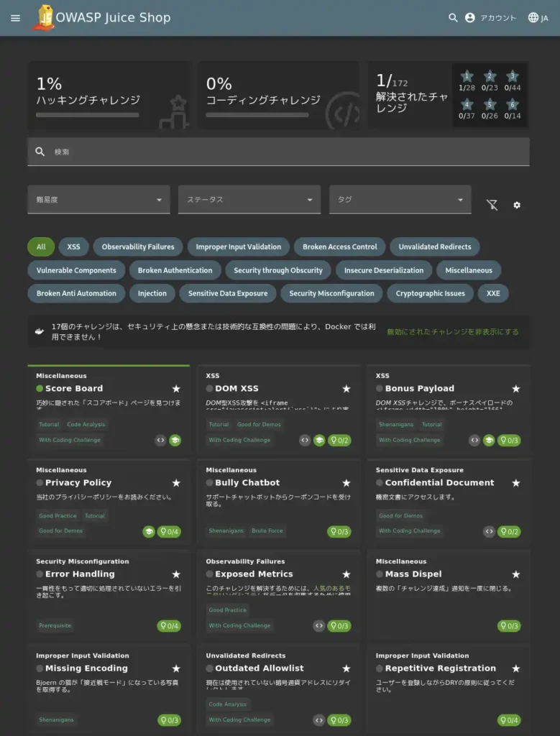
Task: Filter by Injection chip
Action: tap(152, 293)
